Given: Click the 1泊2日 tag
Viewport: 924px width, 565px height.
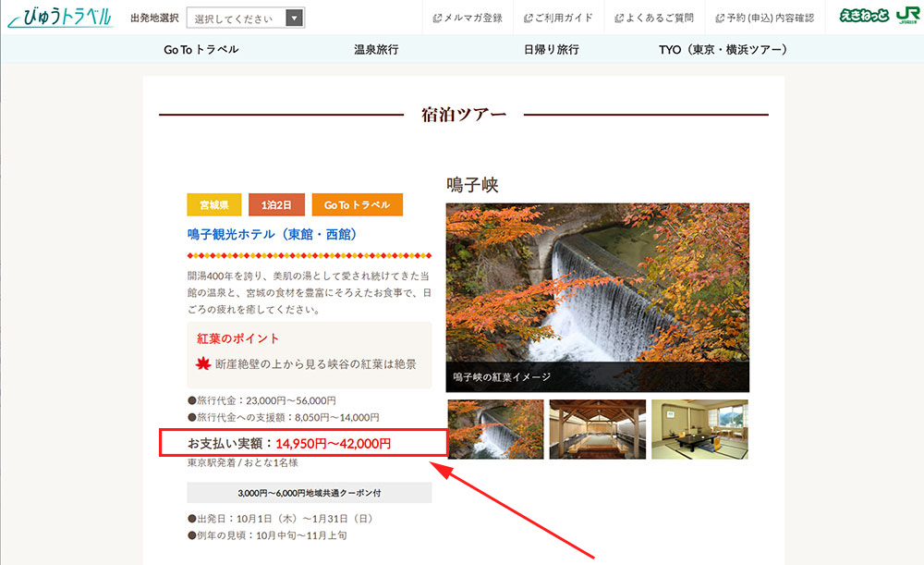Looking at the screenshot, I should pos(276,204).
